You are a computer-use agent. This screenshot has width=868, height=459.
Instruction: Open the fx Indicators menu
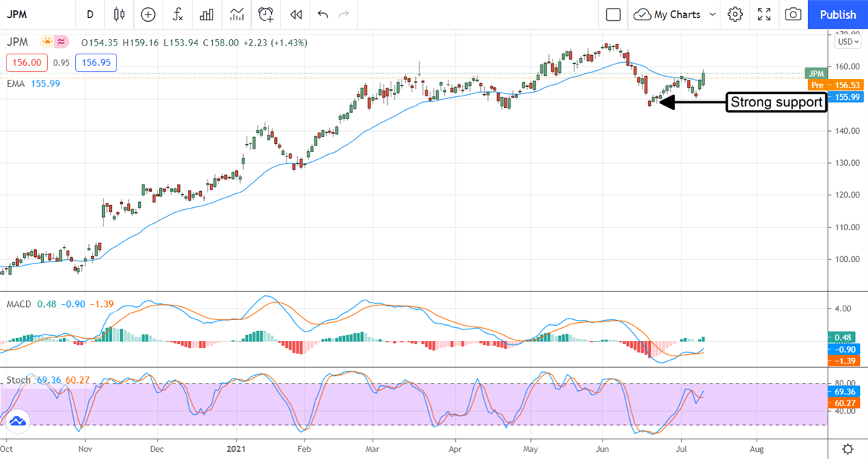tap(177, 14)
